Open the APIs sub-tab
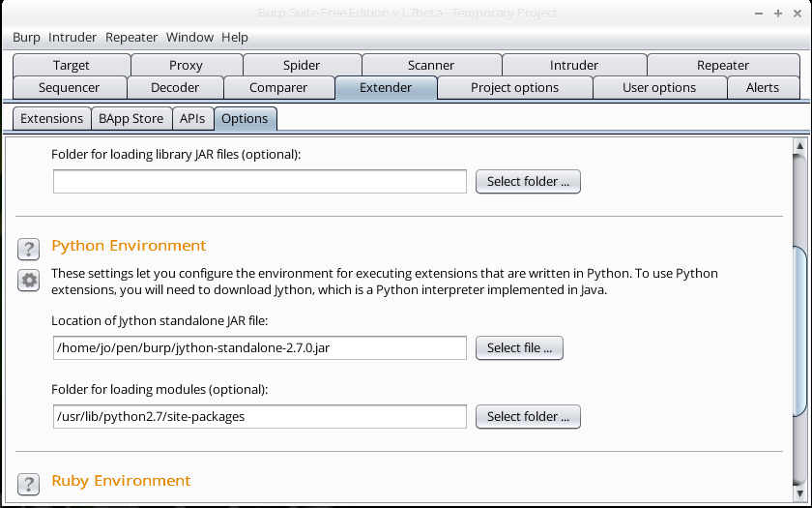 (192, 118)
